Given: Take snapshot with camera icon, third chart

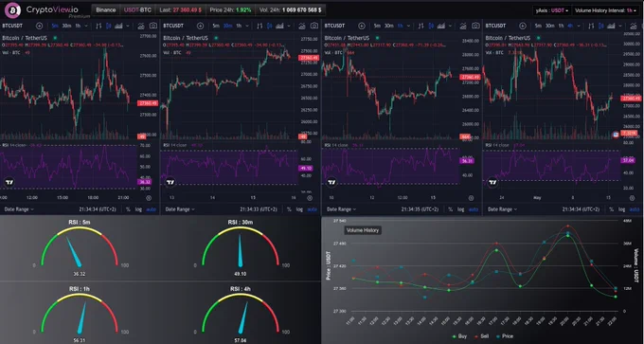Looking at the screenshot, I should (475, 26).
